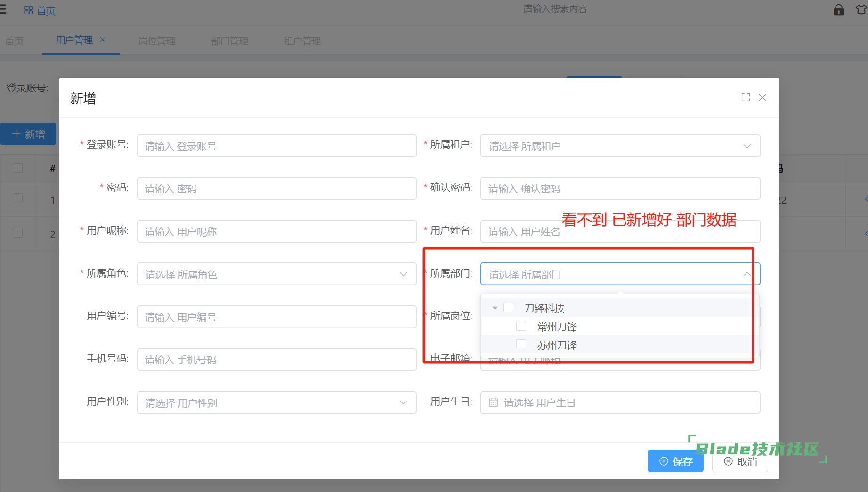Click the shirt theme icon in top bar
The width and height of the screenshot is (868, 492).
point(861,9)
